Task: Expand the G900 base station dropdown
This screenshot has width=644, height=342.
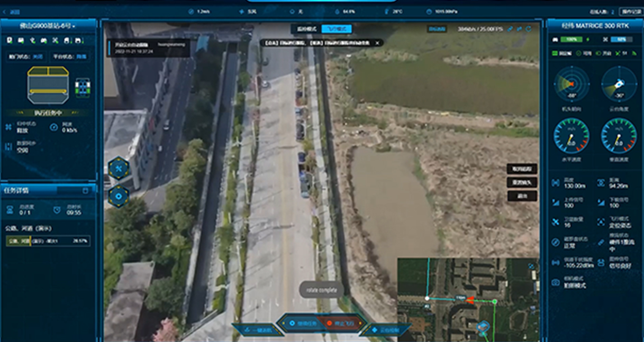Action: (x=48, y=25)
